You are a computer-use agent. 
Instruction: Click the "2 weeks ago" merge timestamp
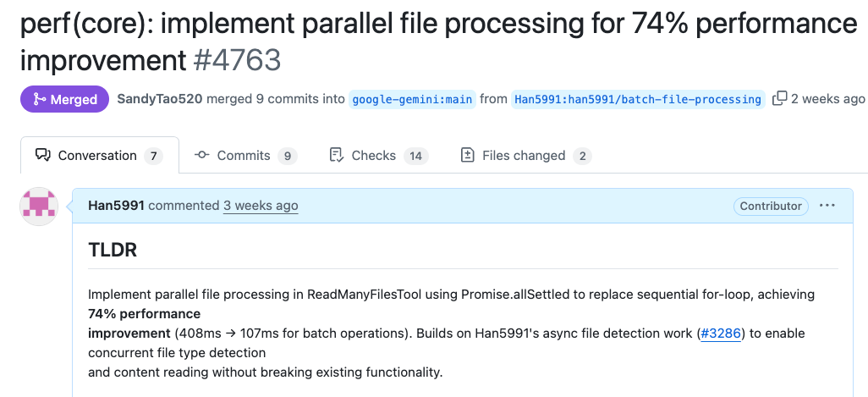pyautogui.click(x=828, y=99)
